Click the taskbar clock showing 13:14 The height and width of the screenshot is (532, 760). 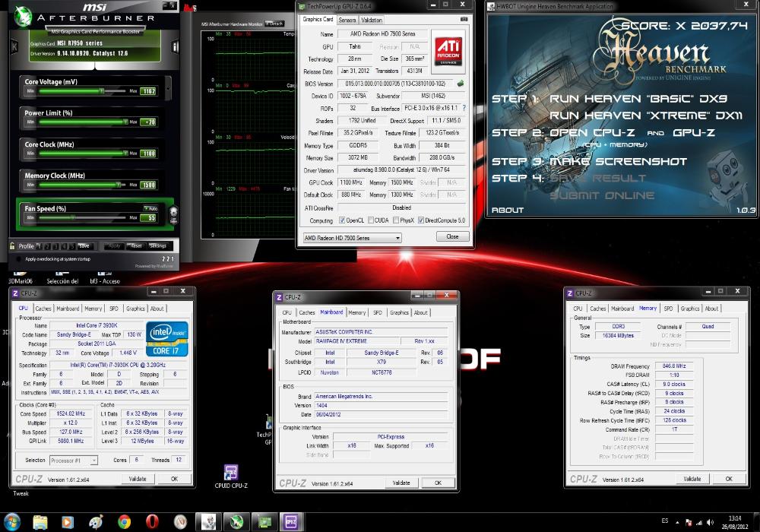(734, 522)
